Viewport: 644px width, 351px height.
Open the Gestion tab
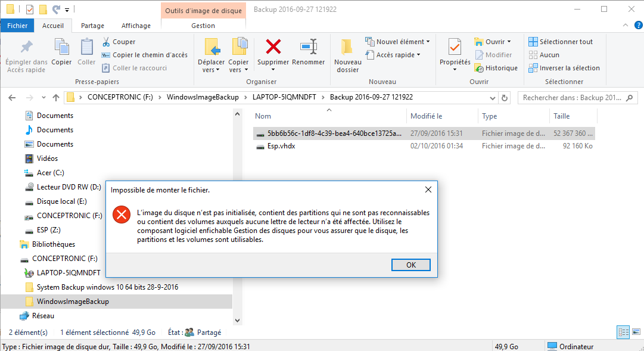(203, 26)
